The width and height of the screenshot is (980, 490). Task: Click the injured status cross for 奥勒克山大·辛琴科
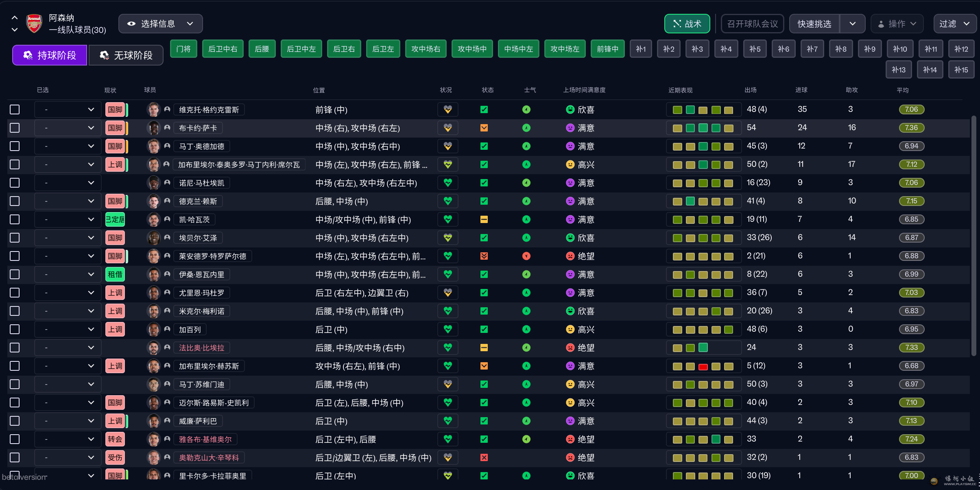click(484, 457)
